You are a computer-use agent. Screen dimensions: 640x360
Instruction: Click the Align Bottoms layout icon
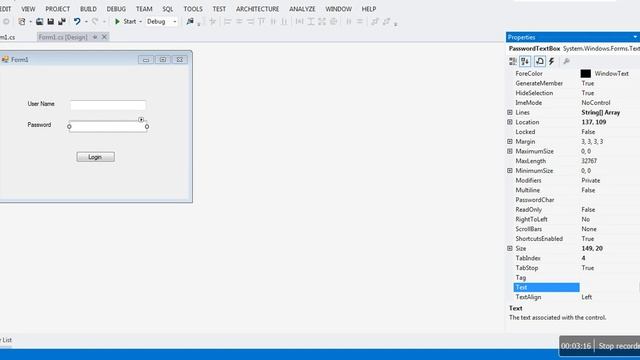click(x=284, y=22)
